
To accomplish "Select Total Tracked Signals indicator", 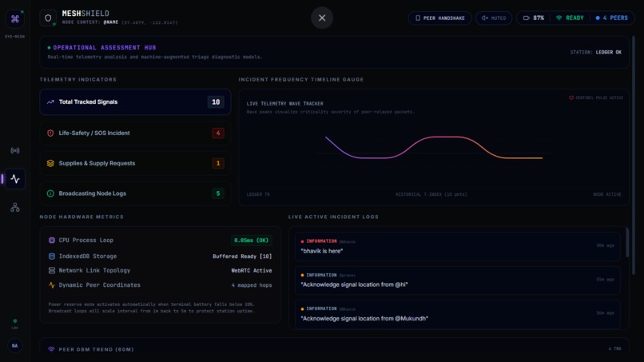I will coord(135,102).
